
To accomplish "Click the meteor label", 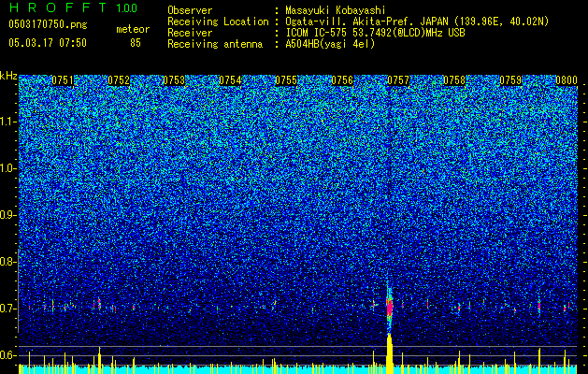I will coord(133,29).
